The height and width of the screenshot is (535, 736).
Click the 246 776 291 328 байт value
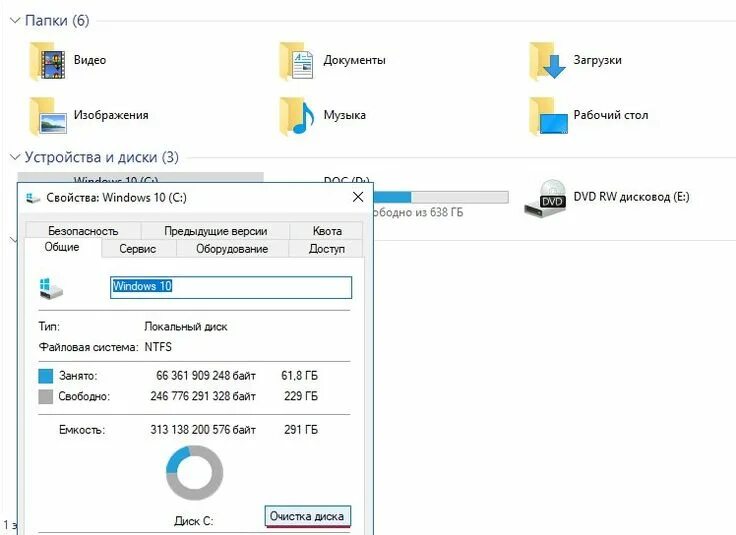point(203,396)
